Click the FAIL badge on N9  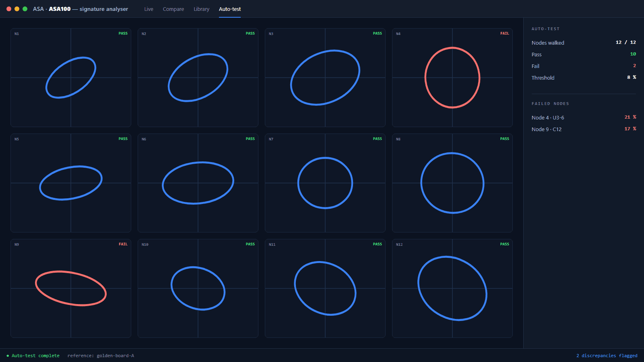(123, 244)
